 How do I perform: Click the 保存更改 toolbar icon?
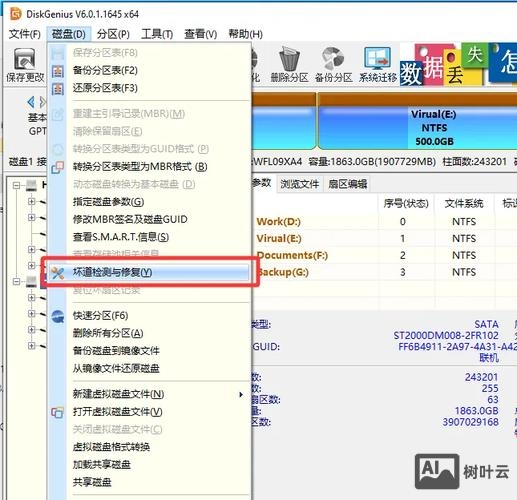[x=25, y=65]
